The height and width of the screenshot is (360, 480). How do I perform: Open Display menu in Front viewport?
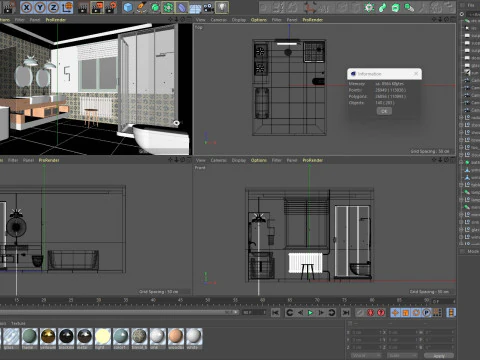tap(239, 160)
